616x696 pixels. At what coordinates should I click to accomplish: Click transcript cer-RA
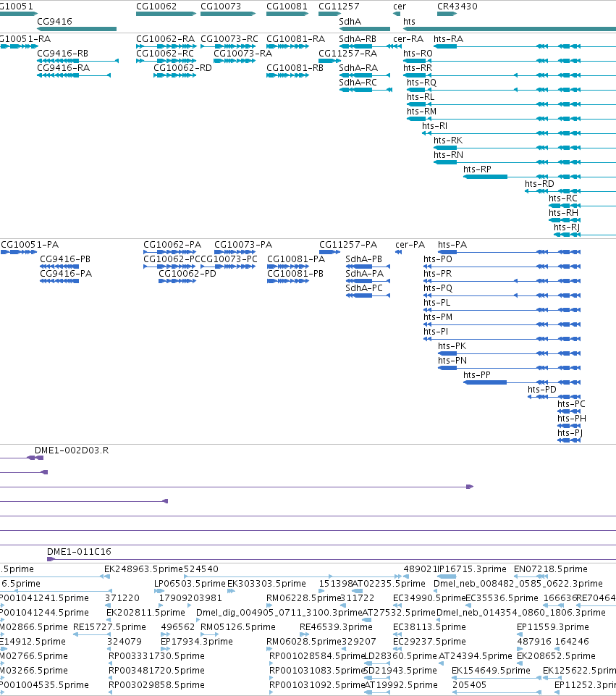pos(408,38)
